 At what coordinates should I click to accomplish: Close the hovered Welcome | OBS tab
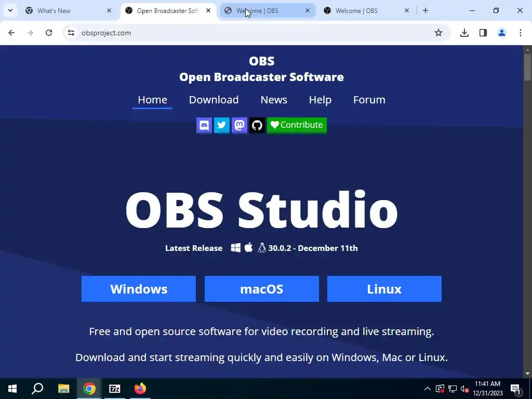point(308,10)
